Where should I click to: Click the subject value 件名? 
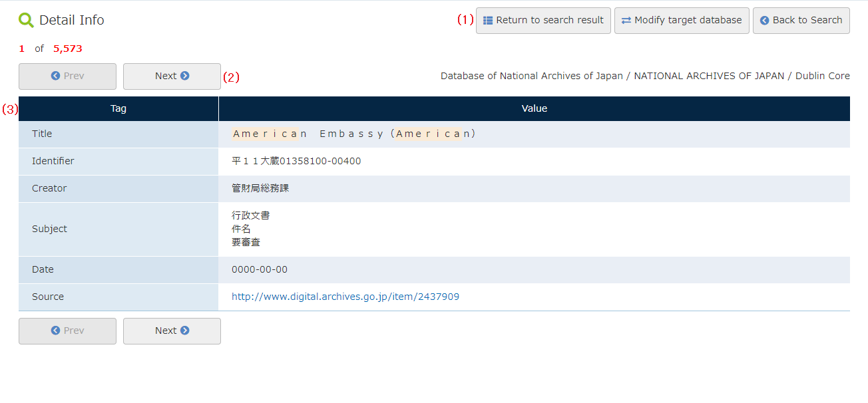(241, 229)
